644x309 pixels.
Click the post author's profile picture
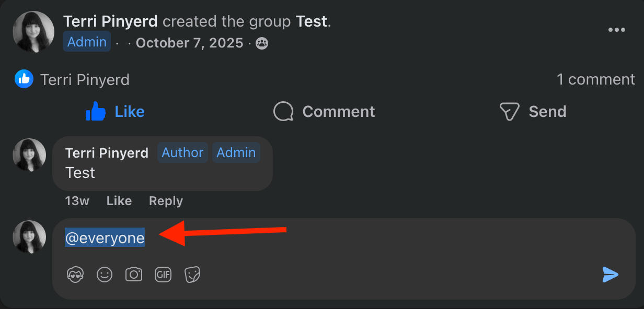[x=33, y=32]
